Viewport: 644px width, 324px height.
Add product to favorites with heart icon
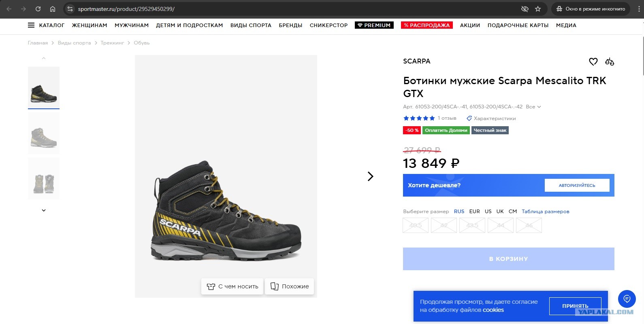pyautogui.click(x=593, y=61)
